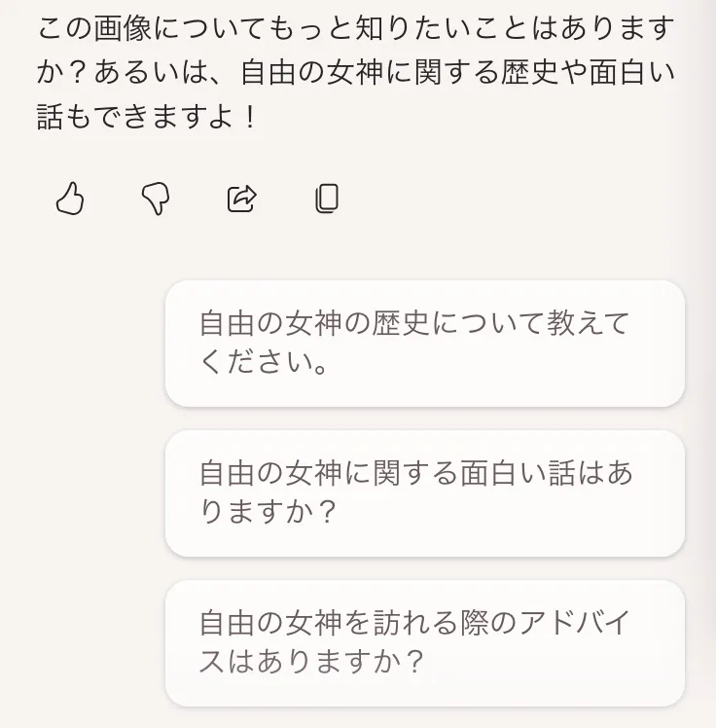Click the response line starting with この画像について
716x728 pixels.
355,29
